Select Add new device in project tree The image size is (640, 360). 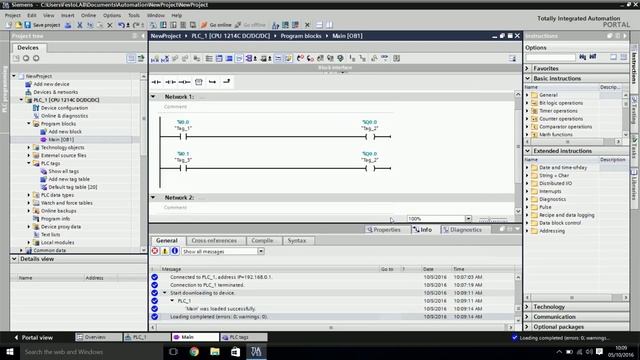coord(51,84)
